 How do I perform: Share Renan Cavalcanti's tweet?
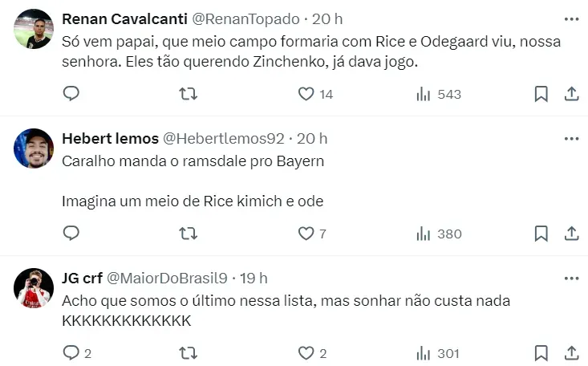point(571,94)
